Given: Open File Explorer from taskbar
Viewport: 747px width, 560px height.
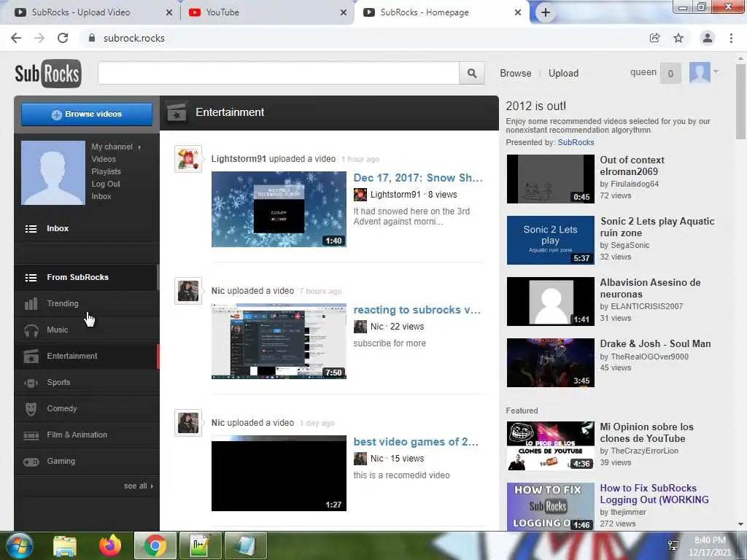Looking at the screenshot, I should point(65,545).
